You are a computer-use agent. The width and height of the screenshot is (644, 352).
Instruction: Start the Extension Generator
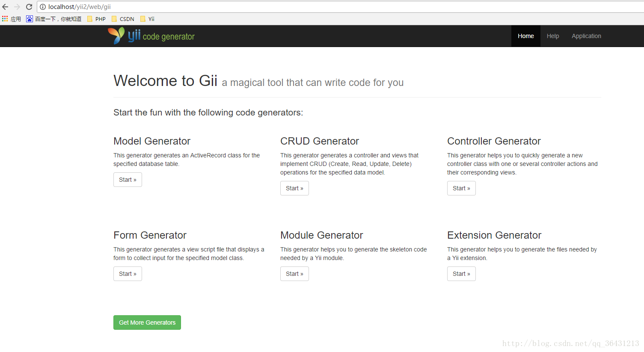(x=461, y=274)
